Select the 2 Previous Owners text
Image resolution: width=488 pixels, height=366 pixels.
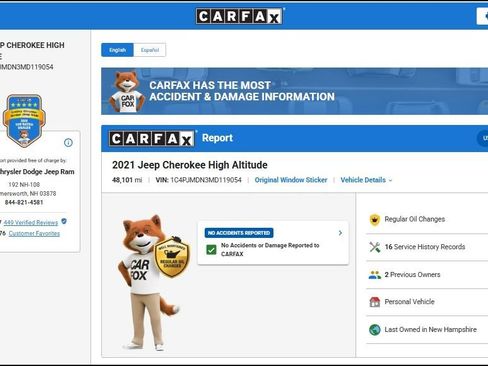tap(412, 274)
